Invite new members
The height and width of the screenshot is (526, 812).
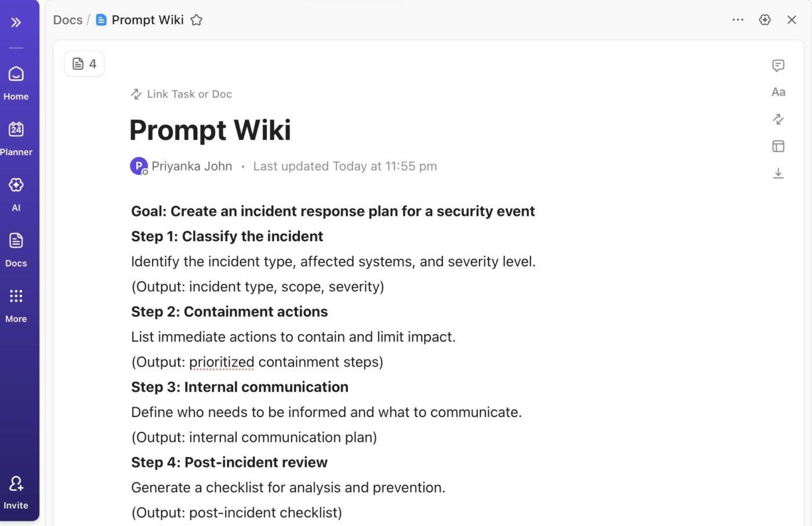click(16, 489)
